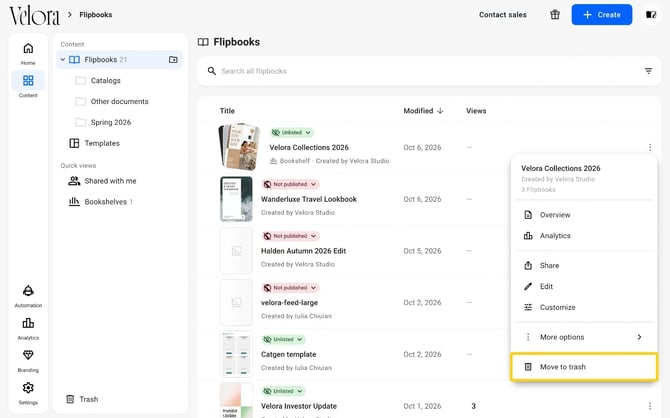This screenshot has width=670, height=418.
Task: Open the Wanderluxe Travel Lookbook thumbnail
Action: [x=236, y=199]
